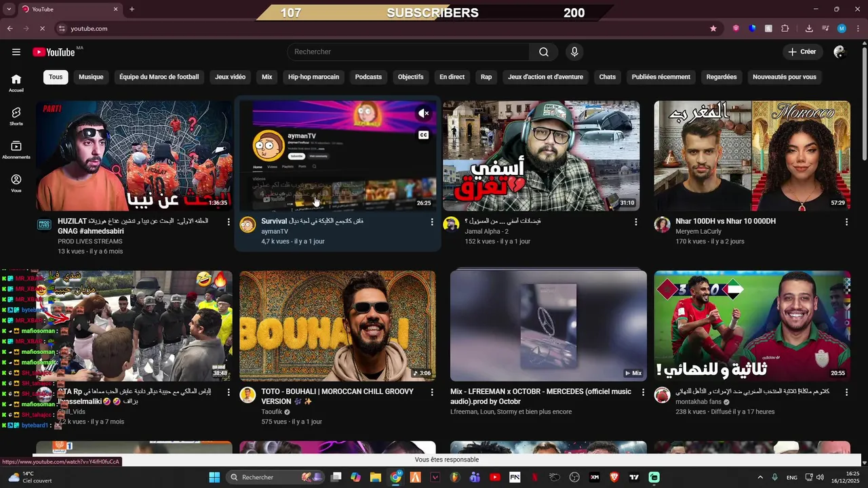Open montakhab fans channel avatar
The image size is (868, 488).
[662, 395]
